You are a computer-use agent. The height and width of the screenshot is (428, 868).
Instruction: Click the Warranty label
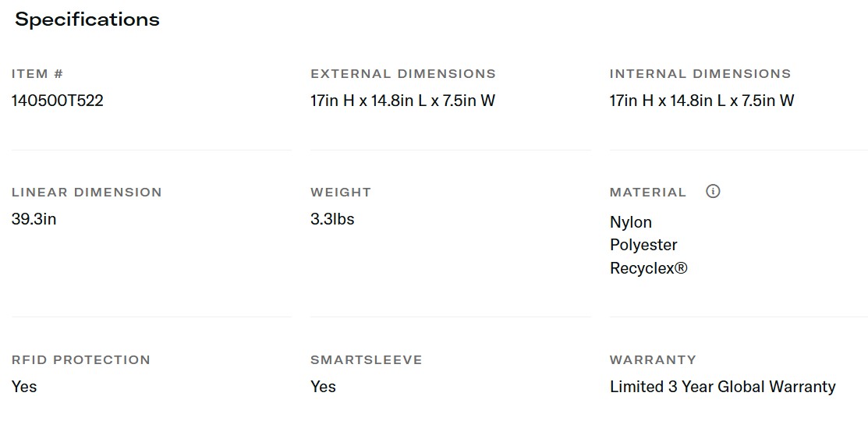coord(653,360)
